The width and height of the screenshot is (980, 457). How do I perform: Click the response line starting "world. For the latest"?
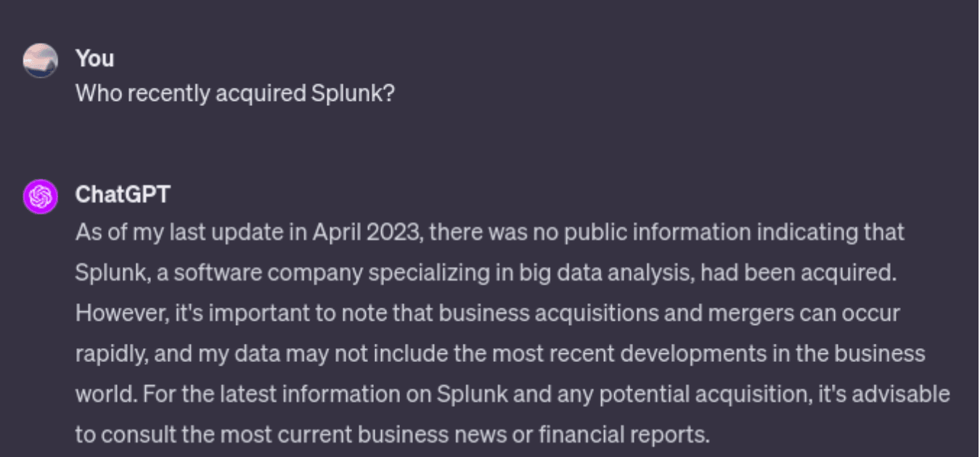[x=512, y=395]
